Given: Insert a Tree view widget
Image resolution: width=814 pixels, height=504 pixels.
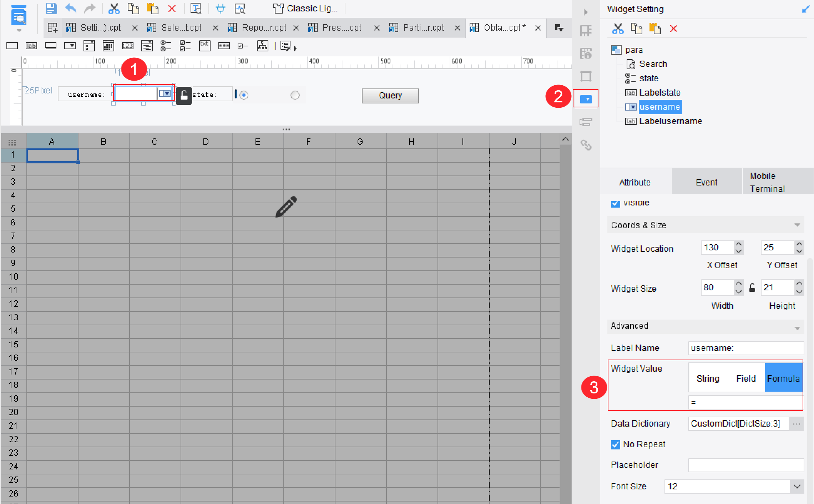Looking at the screenshot, I should pos(262,46).
